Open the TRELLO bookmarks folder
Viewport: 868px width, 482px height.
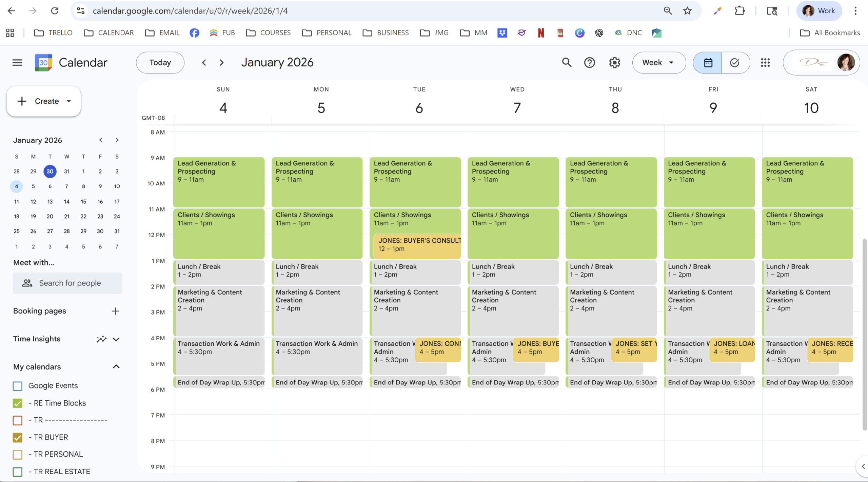54,33
